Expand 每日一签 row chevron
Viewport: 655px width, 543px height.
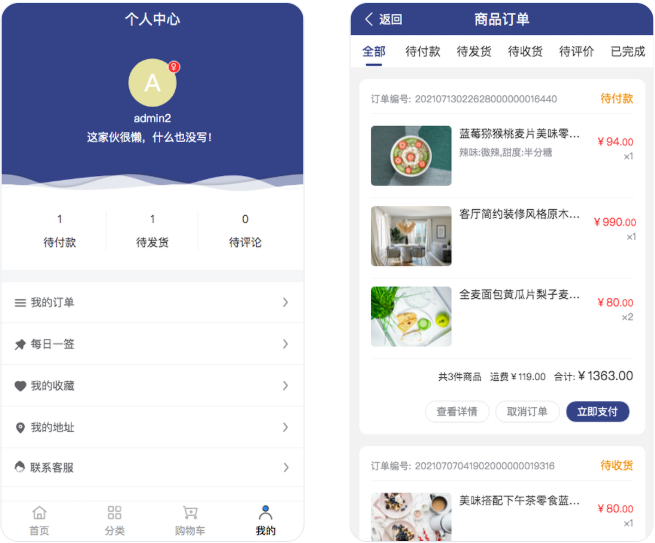(285, 344)
